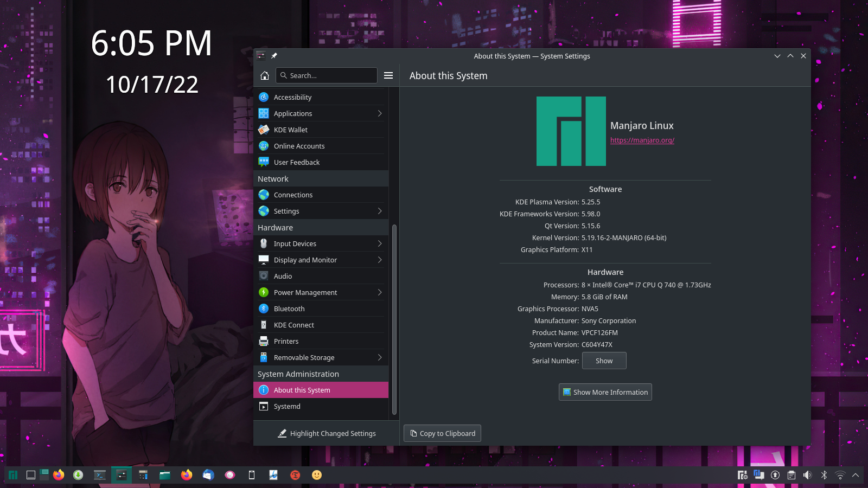Screen dimensions: 868x488
Task: Expand the Applications category chevron
Action: tap(380, 113)
